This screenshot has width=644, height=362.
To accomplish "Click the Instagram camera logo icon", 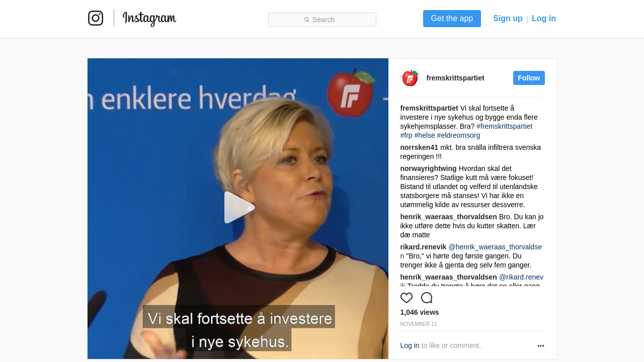I will tap(96, 18).
